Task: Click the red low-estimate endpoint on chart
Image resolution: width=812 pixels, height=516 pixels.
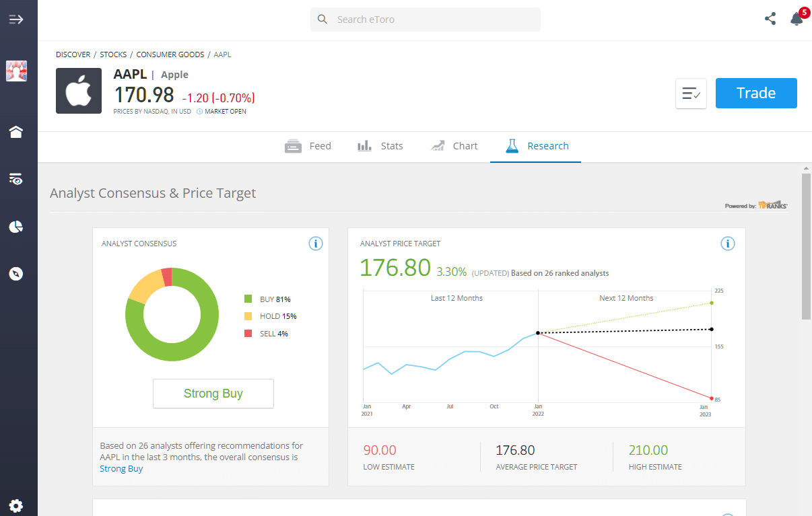Action: coord(712,399)
